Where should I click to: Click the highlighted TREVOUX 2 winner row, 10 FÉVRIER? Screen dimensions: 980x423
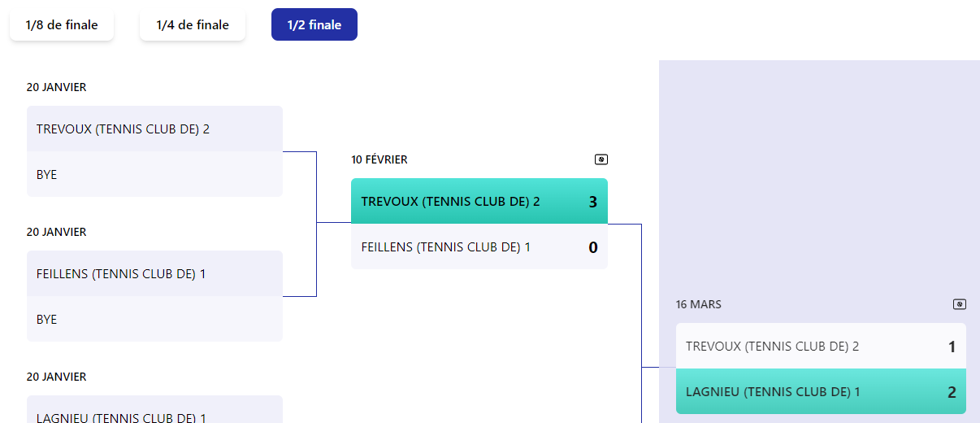tap(479, 201)
